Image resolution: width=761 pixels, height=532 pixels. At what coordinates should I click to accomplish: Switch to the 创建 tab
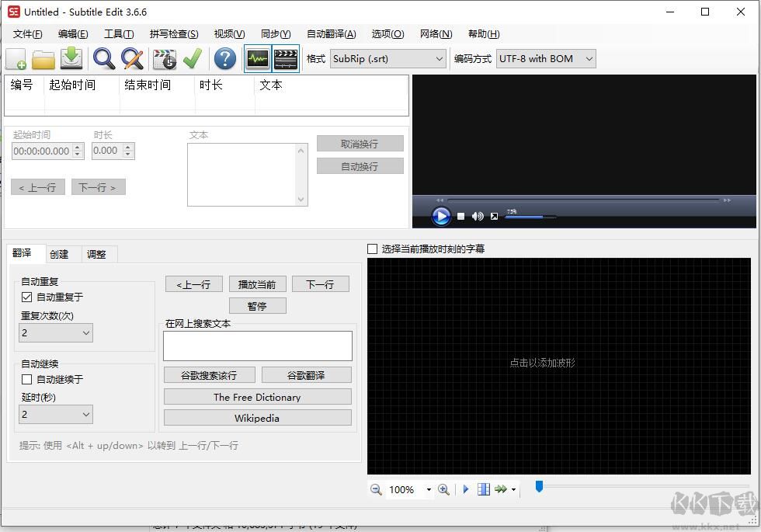(x=61, y=254)
